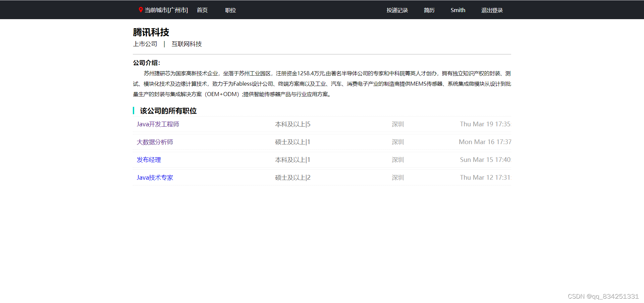Click the 上市公司 label

point(145,44)
